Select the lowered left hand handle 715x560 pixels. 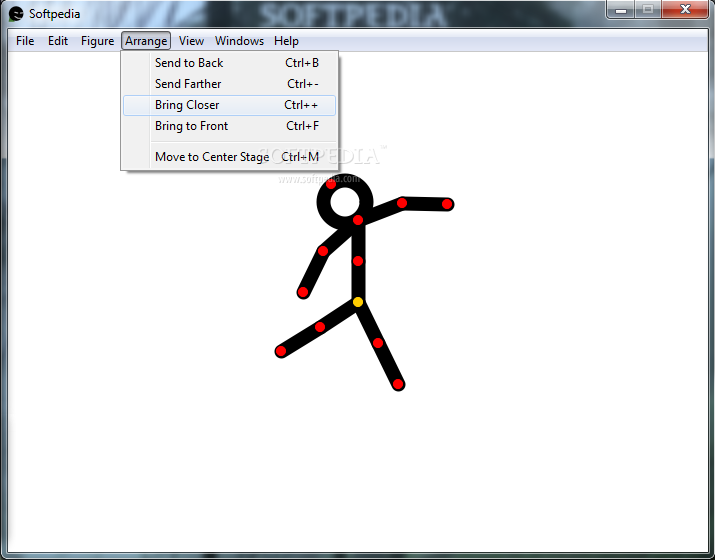[x=303, y=292]
